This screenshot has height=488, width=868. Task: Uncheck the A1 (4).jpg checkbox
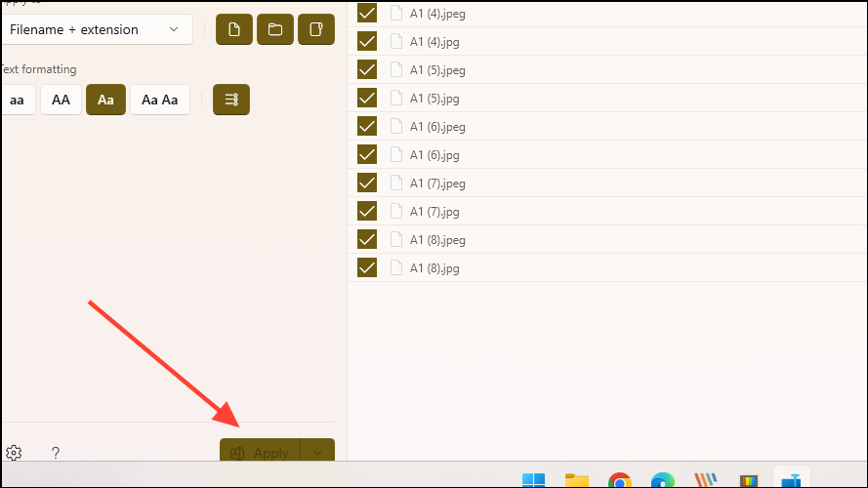(367, 42)
